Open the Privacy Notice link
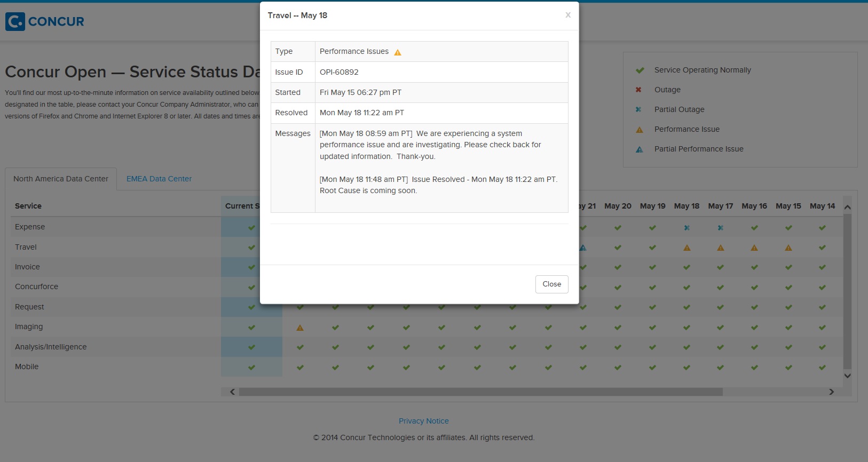Viewport: 868px width, 462px height. 424,421
